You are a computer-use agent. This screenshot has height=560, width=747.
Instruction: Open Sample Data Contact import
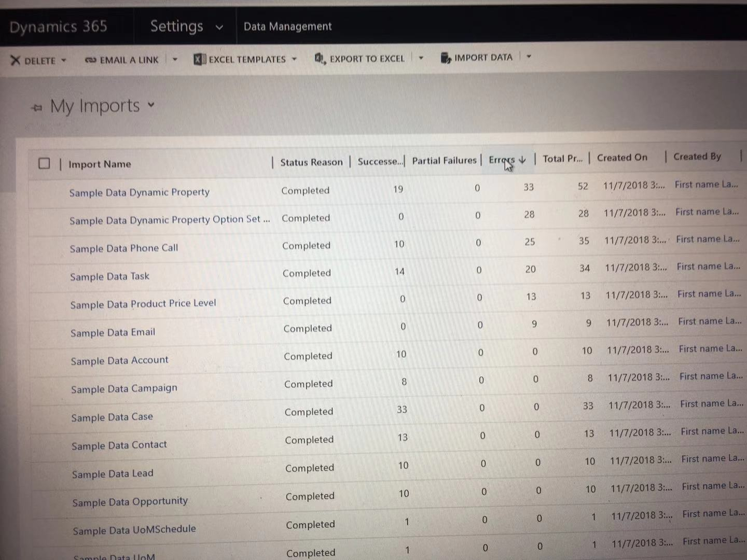coord(119,445)
